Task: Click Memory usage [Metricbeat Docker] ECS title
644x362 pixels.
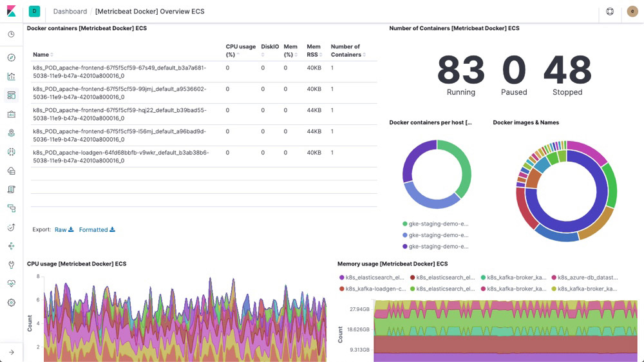Action: coord(393,264)
